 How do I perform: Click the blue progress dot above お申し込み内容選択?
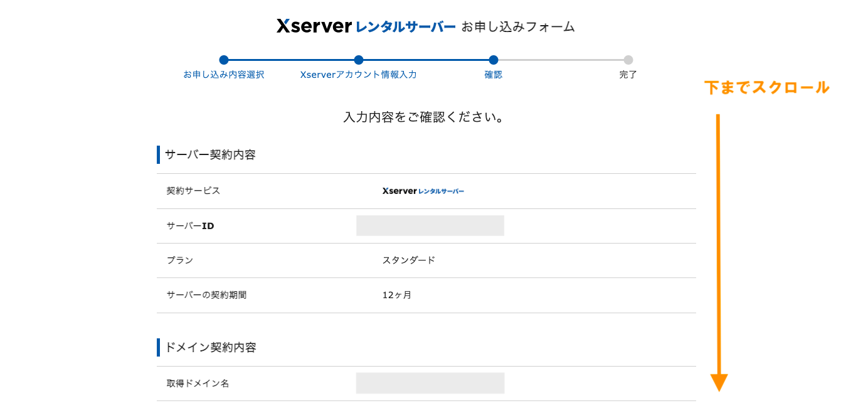click(x=224, y=60)
